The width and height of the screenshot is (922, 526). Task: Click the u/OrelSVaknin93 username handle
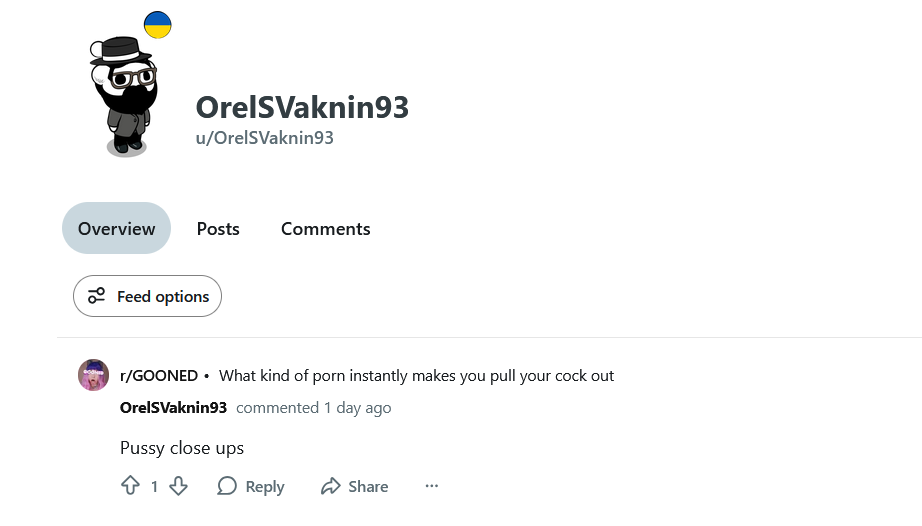pyautogui.click(x=264, y=138)
